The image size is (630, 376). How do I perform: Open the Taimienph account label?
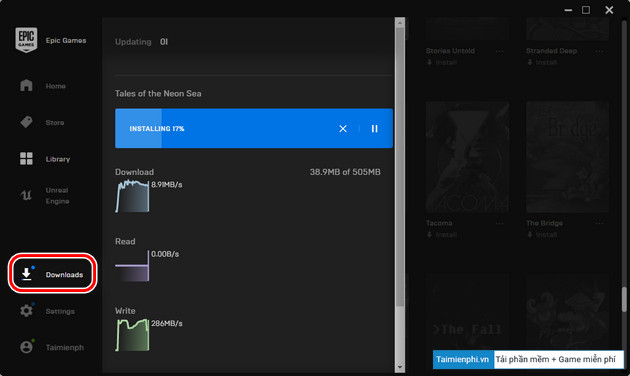point(65,347)
